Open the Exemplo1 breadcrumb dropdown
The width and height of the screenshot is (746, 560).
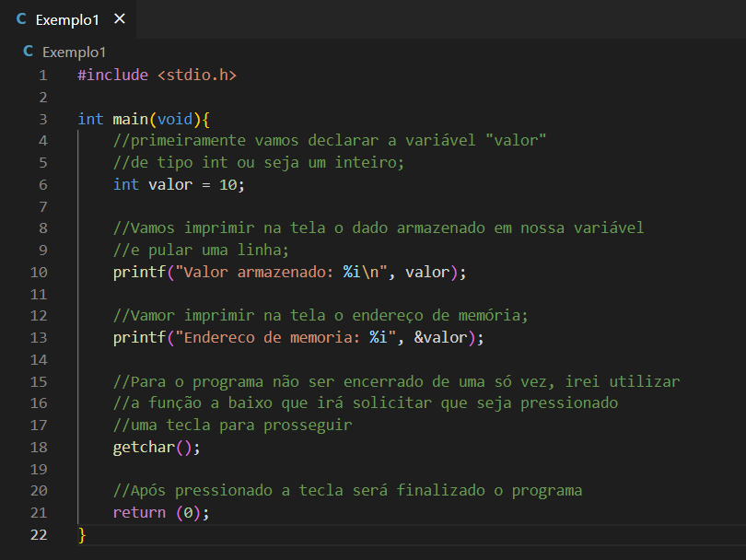[x=74, y=52]
